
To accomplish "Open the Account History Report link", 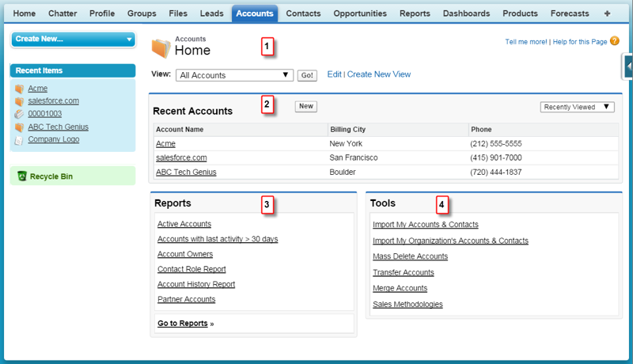I will [x=196, y=284].
